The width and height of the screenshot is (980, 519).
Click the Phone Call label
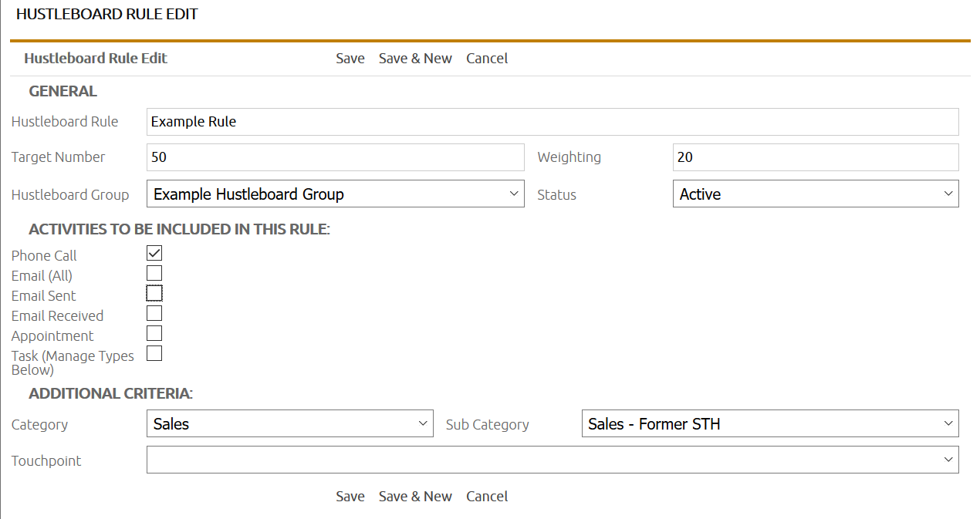(44, 256)
